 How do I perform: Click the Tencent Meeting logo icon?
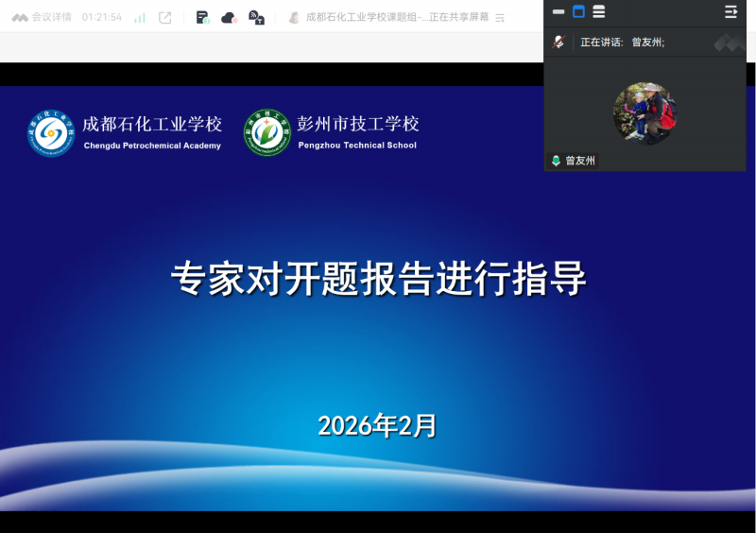click(19, 17)
